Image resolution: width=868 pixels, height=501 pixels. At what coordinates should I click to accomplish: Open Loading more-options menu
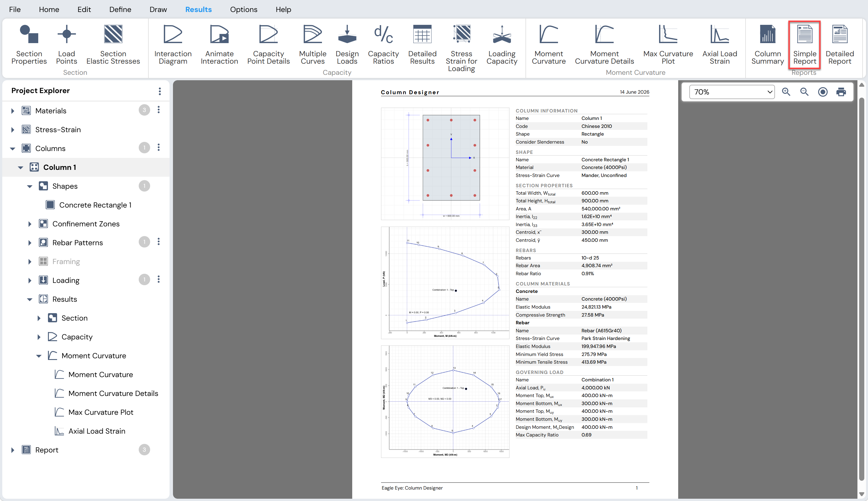159,279
